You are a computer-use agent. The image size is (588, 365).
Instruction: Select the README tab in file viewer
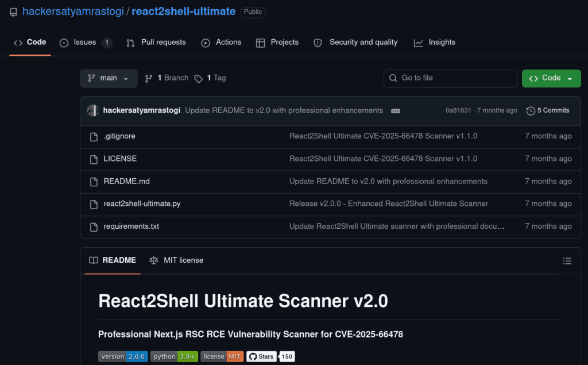(113, 260)
